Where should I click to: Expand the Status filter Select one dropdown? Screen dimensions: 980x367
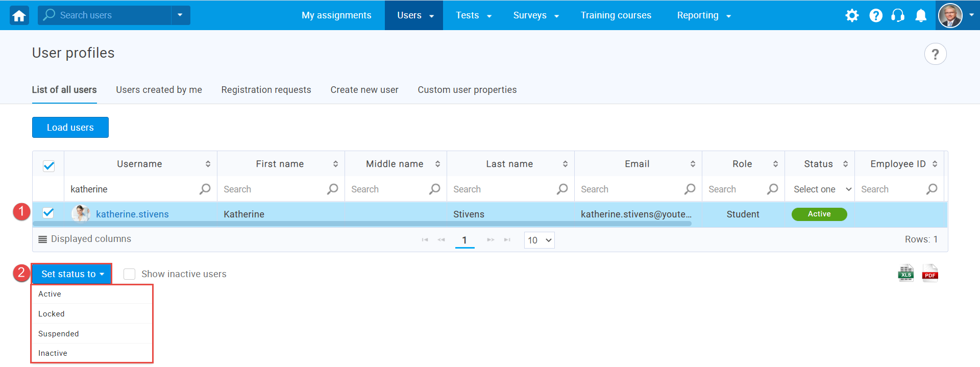pyautogui.click(x=821, y=189)
